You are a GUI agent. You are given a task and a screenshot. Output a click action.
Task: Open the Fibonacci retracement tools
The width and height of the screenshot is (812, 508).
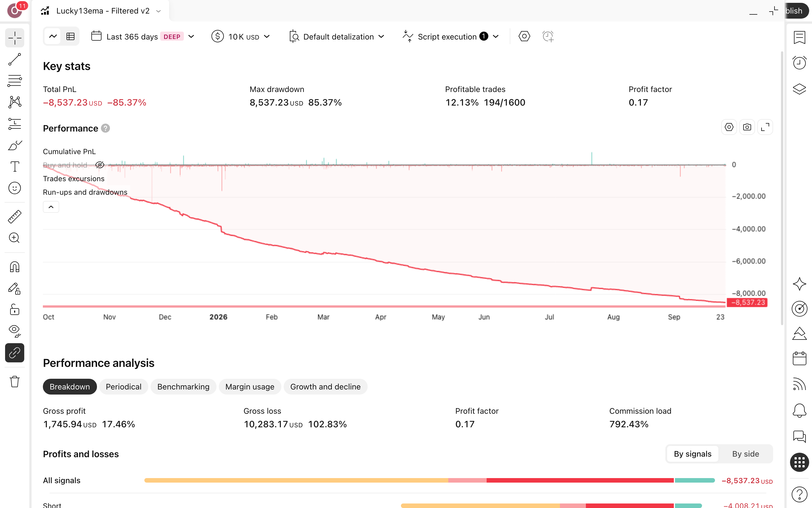[15, 81]
